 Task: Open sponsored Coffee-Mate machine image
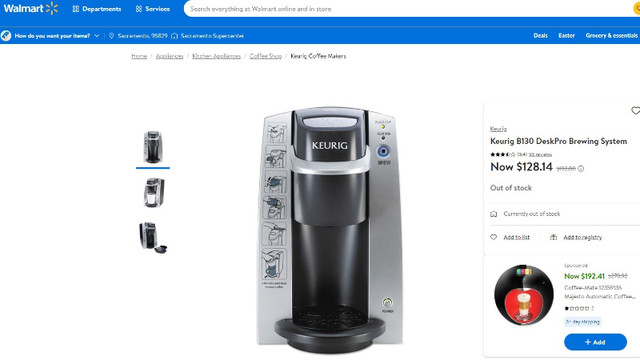(524, 295)
